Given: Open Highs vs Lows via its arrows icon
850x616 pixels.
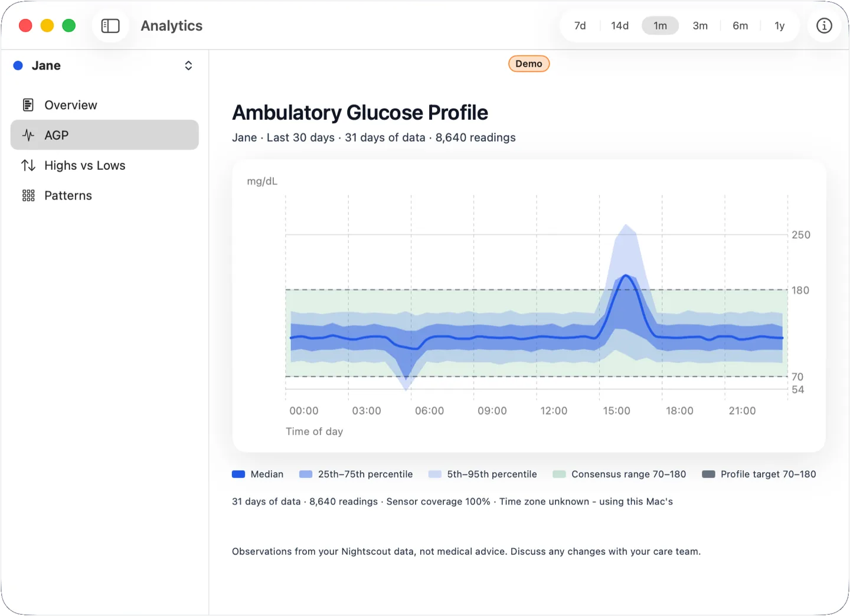Looking at the screenshot, I should click(28, 165).
